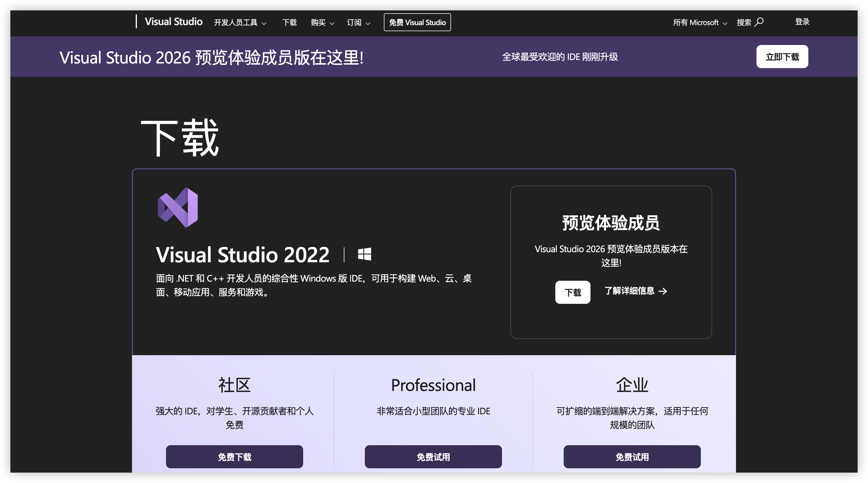
Task: Click 登录 to sign in
Action: click(x=802, y=22)
